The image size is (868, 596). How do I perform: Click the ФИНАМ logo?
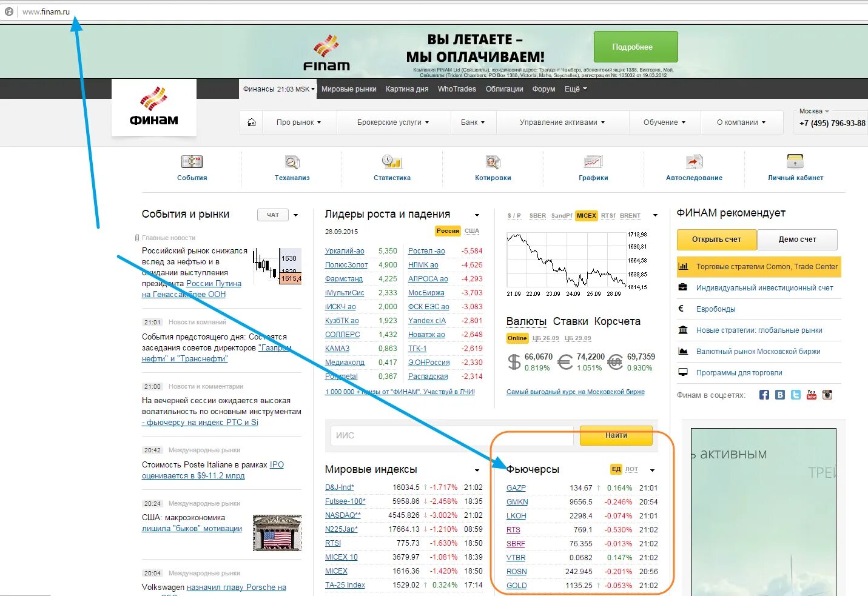[154, 107]
